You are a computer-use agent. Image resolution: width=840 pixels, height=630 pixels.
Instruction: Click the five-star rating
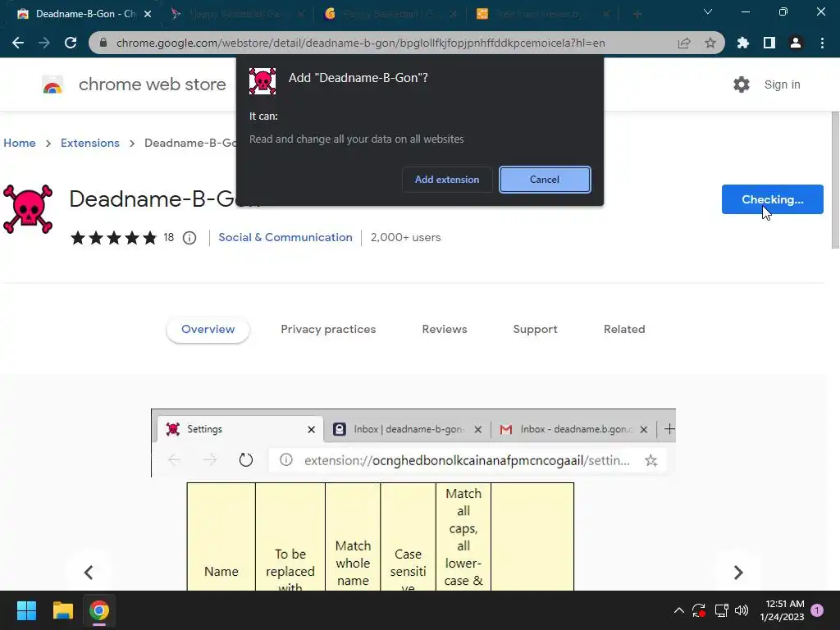[113, 237]
